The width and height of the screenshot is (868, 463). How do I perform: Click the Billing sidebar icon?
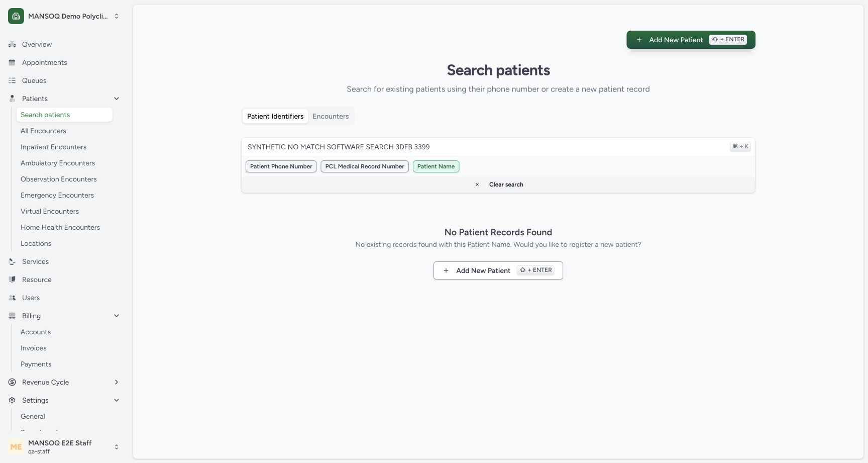click(12, 316)
